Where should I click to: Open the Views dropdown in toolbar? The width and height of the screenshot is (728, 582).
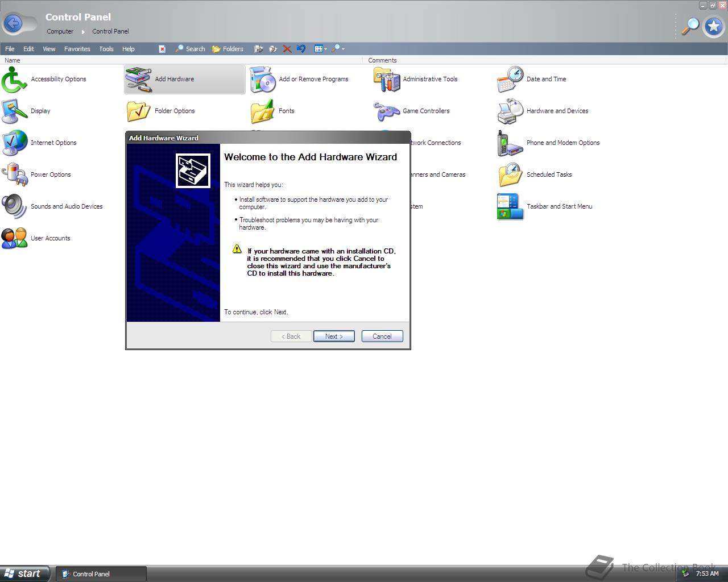click(x=321, y=49)
